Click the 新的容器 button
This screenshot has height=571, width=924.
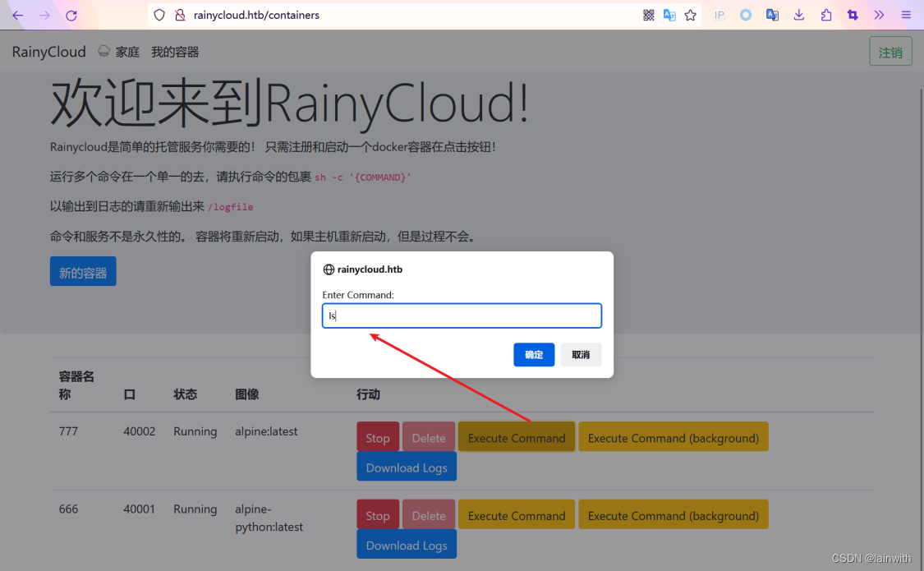(83, 272)
